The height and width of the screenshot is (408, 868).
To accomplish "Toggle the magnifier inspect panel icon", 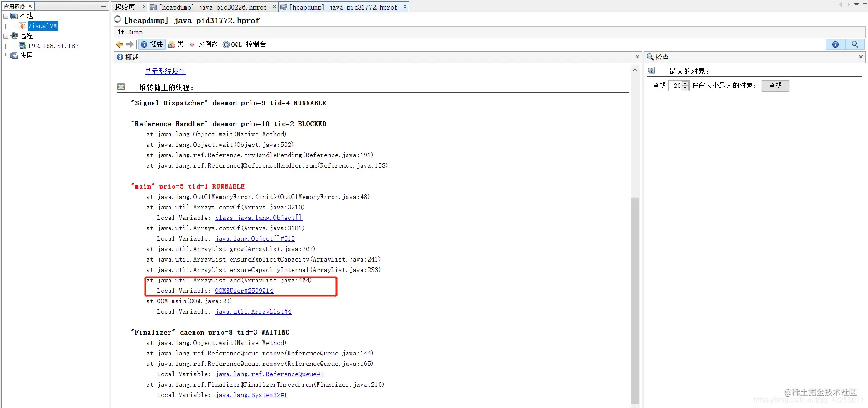I will 855,44.
